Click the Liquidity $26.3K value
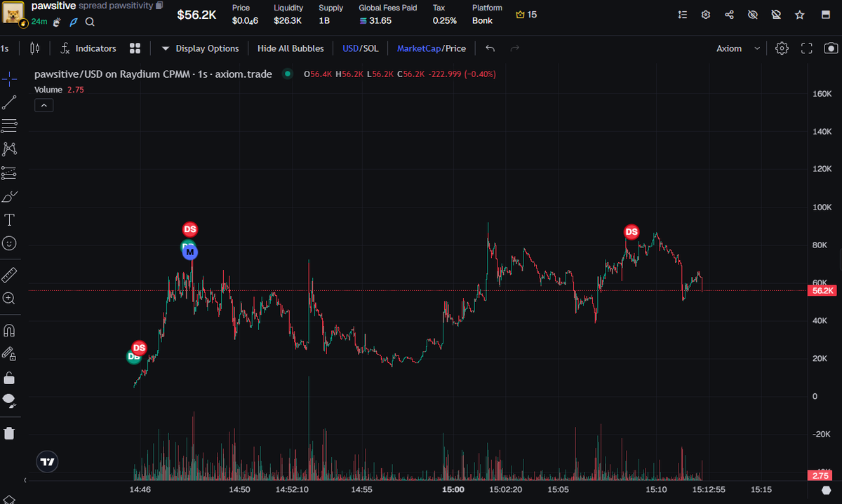842x504 pixels. click(x=288, y=20)
